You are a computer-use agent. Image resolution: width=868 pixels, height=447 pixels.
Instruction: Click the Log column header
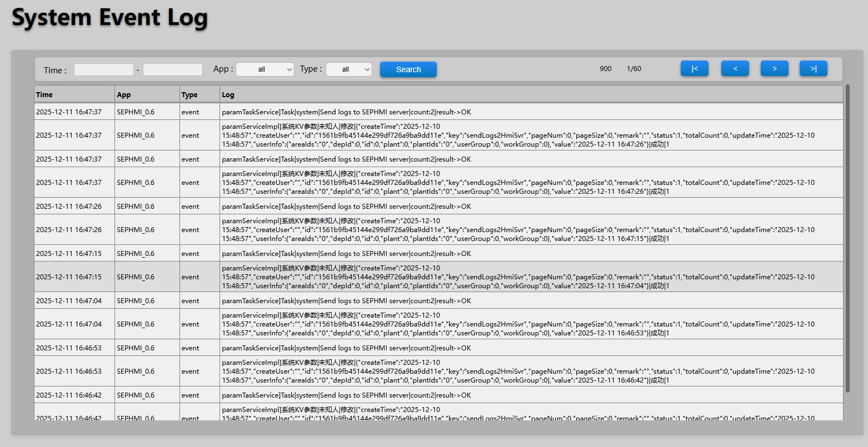click(x=531, y=94)
